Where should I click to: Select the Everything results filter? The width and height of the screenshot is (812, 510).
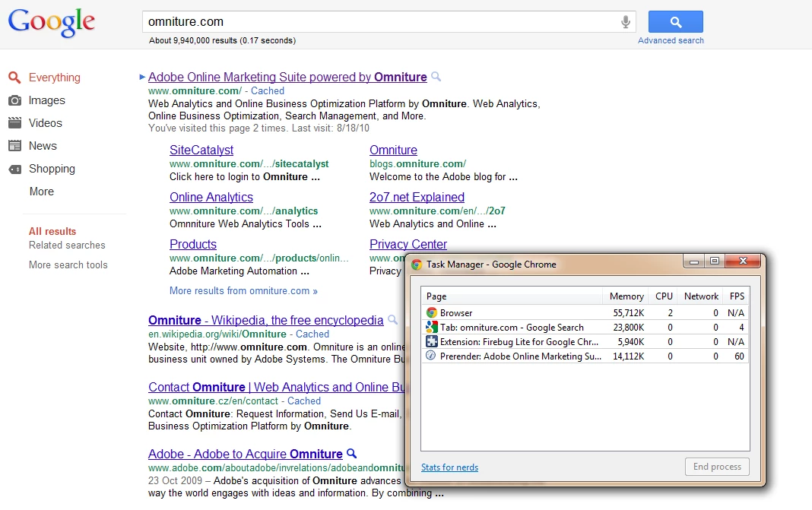(55, 78)
